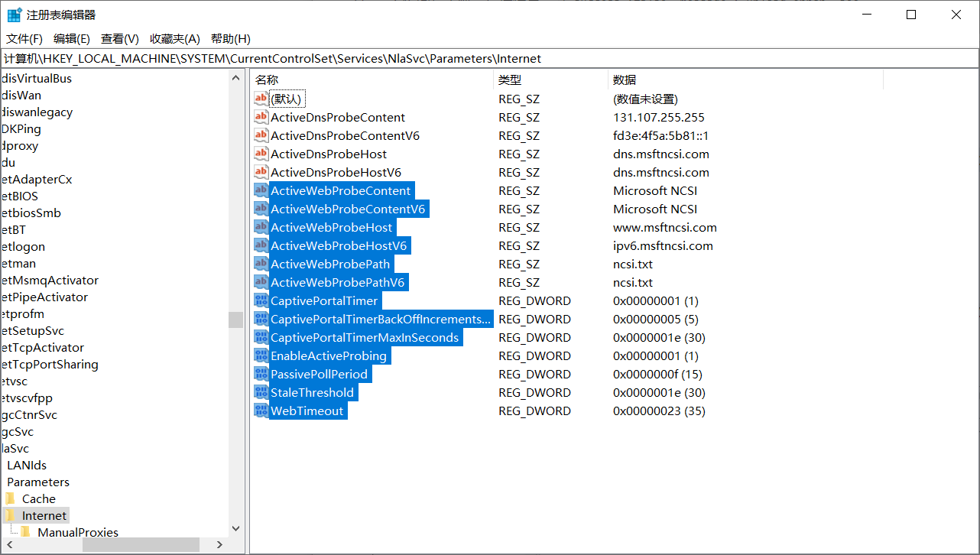Click the ActiveDnsProbeHost string icon
980x555 pixels.
261,154
